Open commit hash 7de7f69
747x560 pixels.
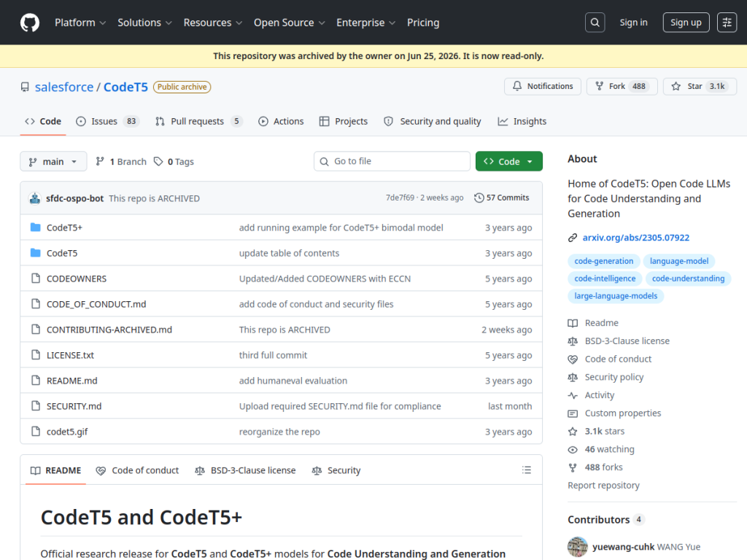coord(400,198)
